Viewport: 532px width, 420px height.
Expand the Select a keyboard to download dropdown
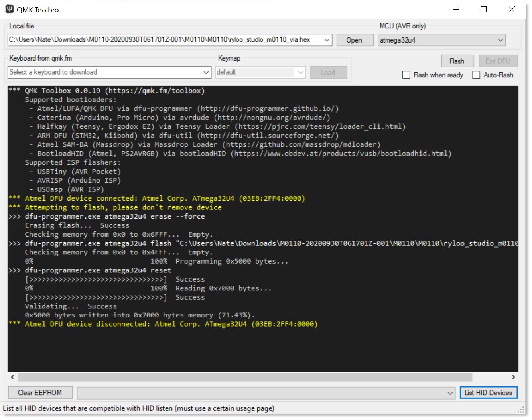coord(206,72)
